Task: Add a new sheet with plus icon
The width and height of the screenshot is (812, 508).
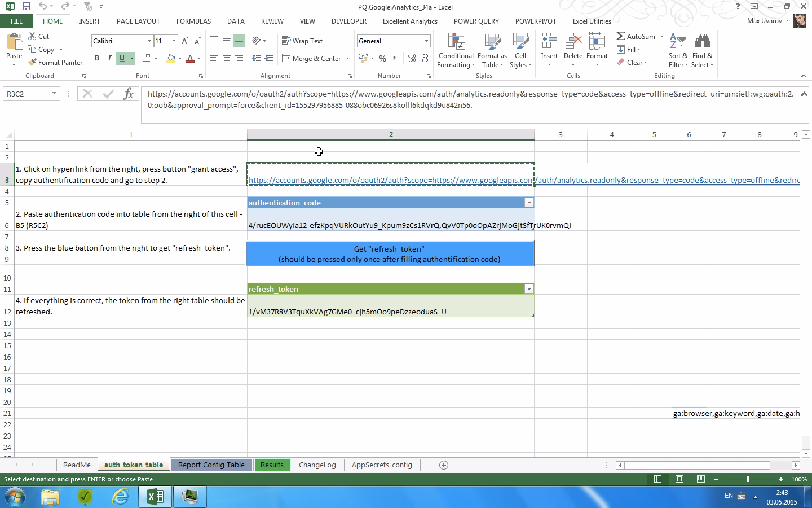Action: [x=444, y=465]
